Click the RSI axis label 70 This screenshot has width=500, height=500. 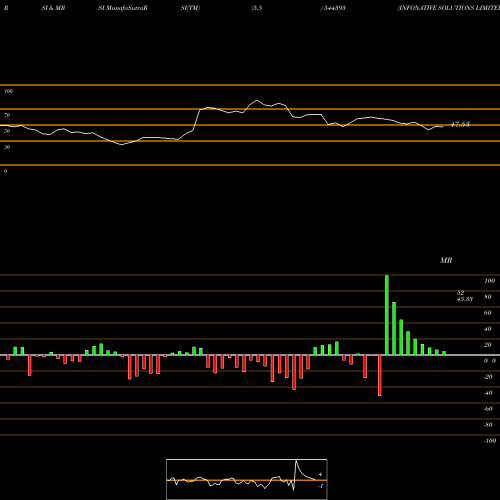(7, 115)
